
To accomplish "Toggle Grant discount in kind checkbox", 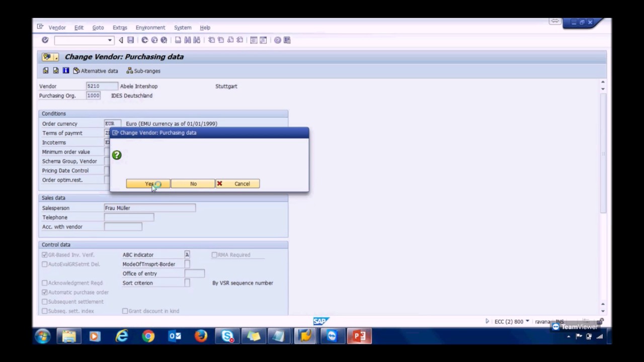I will pyautogui.click(x=125, y=311).
